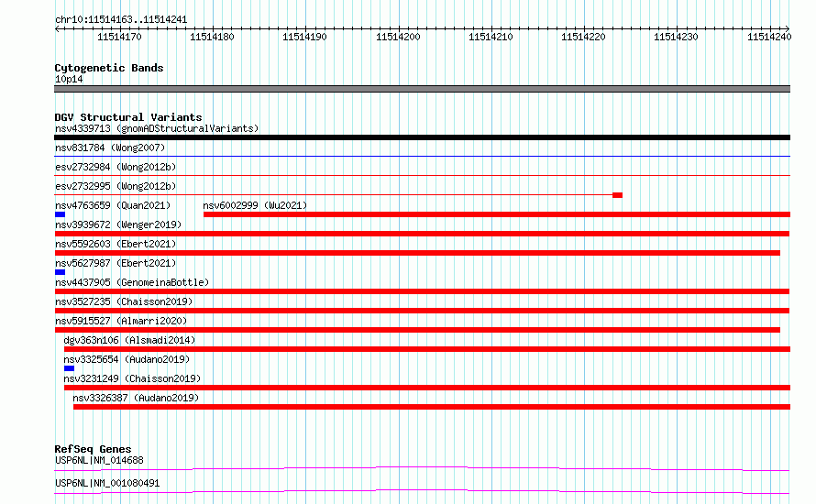Open gene USP6NL|NM_014688 label
Image resolution: width=816 pixels, height=504 pixels.
tap(99, 460)
